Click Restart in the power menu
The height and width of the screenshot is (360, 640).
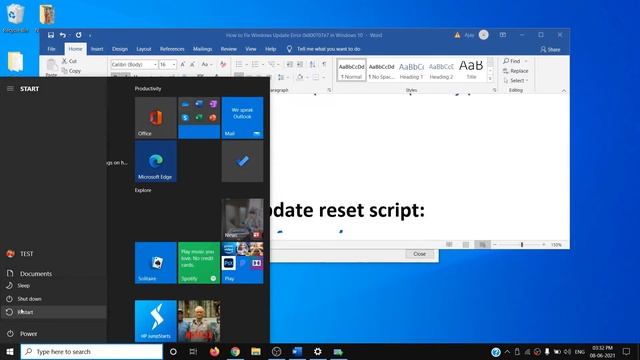(53, 312)
